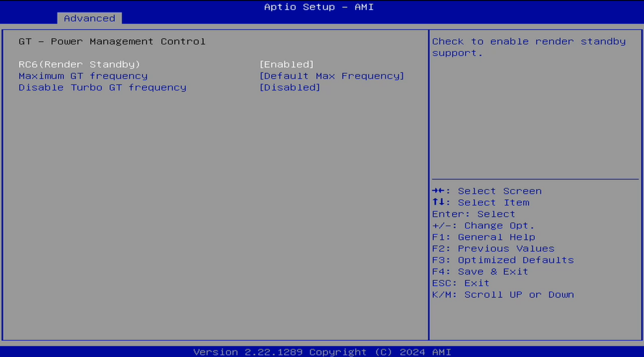Toggle the RC6 [Enabled] value

tap(286, 64)
